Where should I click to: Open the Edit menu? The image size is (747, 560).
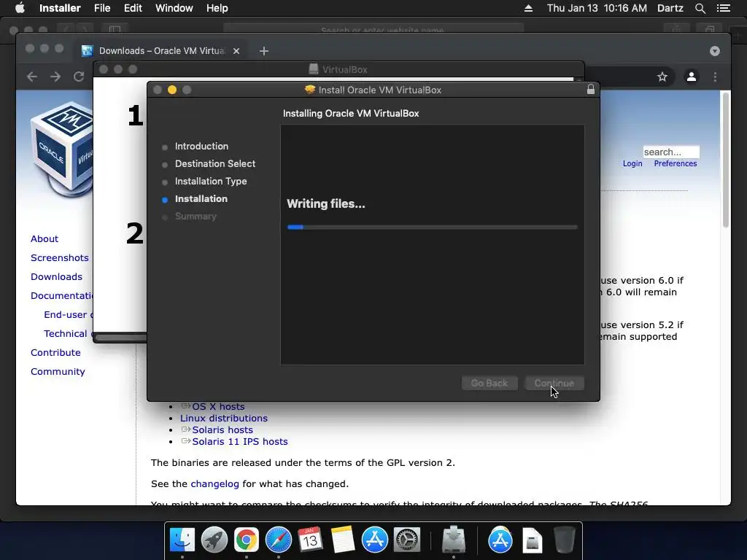click(133, 8)
